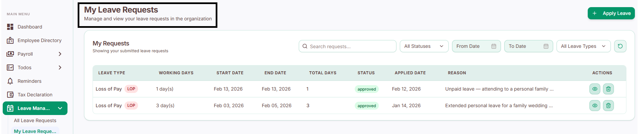644x134 pixels.
Task: View details of the 1 day(s) leave request
Action: pos(594,89)
